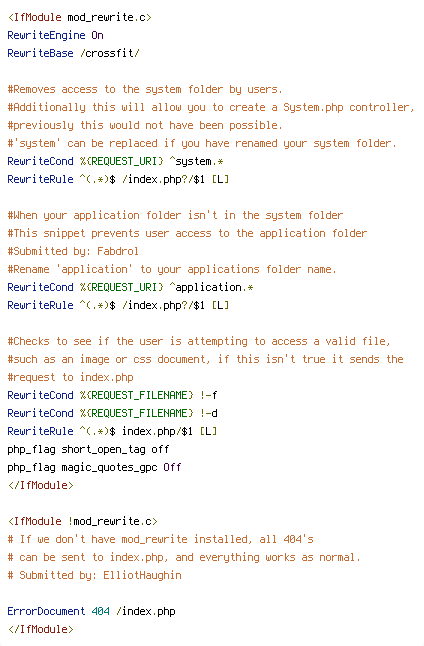424x646 pixels.
Task: Click the 'Checks to see if the user' comment
Action: [x=199, y=341]
